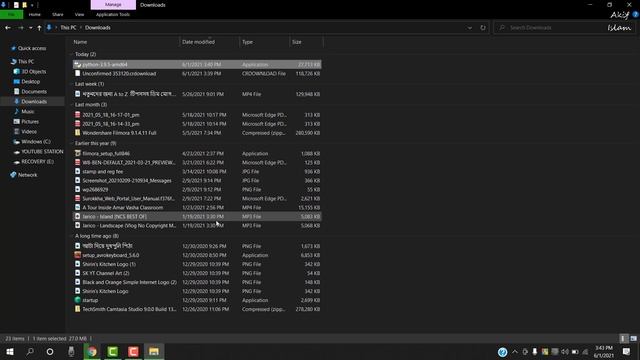Switch to the View ribbon tab

(79, 14)
